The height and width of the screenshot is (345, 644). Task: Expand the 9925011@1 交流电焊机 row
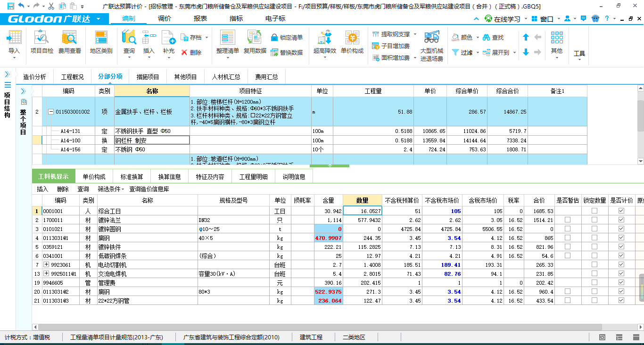tap(46, 274)
